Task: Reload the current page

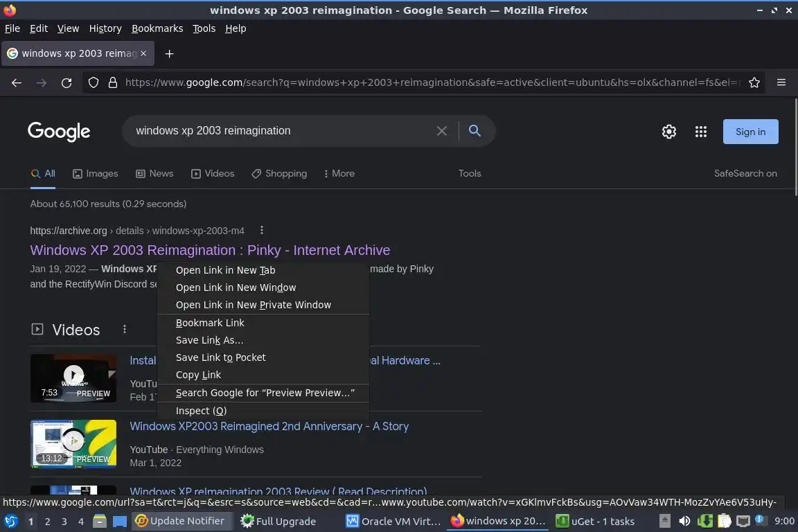Action: pos(66,82)
